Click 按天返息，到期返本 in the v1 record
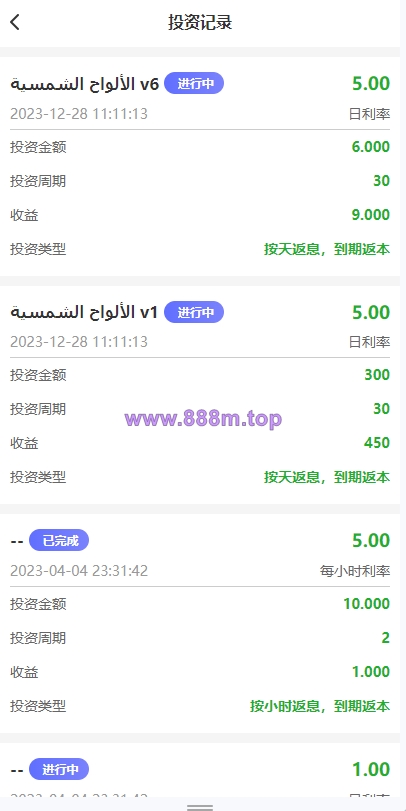406x811 pixels. pyautogui.click(x=327, y=477)
